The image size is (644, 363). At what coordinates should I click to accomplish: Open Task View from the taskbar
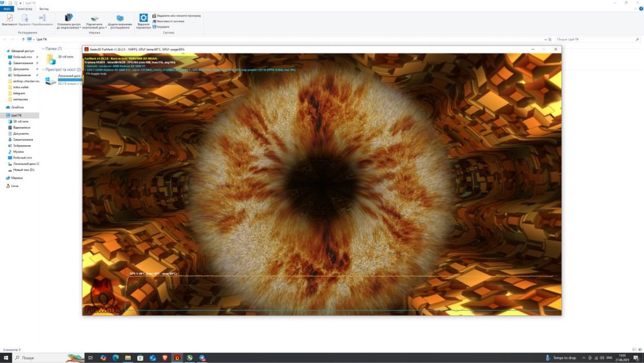pyautogui.click(x=91, y=358)
